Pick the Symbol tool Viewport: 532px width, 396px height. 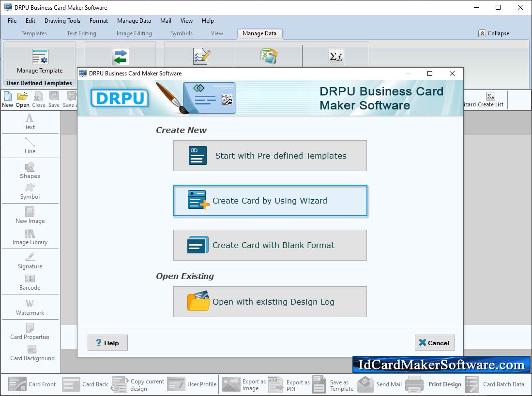(30, 192)
